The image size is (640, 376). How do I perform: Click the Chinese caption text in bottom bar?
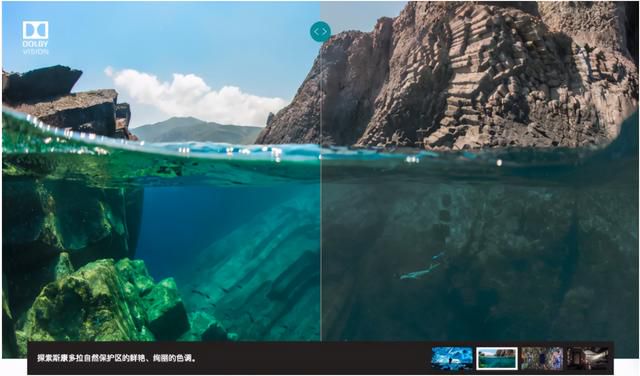(x=117, y=358)
